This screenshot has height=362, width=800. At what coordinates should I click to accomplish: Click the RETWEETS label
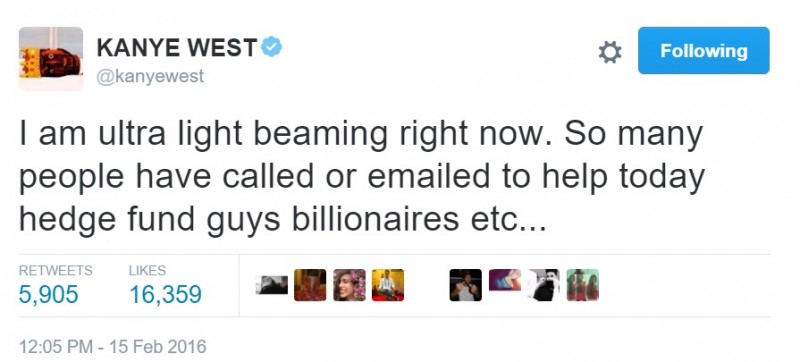pyautogui.click(x=56, y=270)
